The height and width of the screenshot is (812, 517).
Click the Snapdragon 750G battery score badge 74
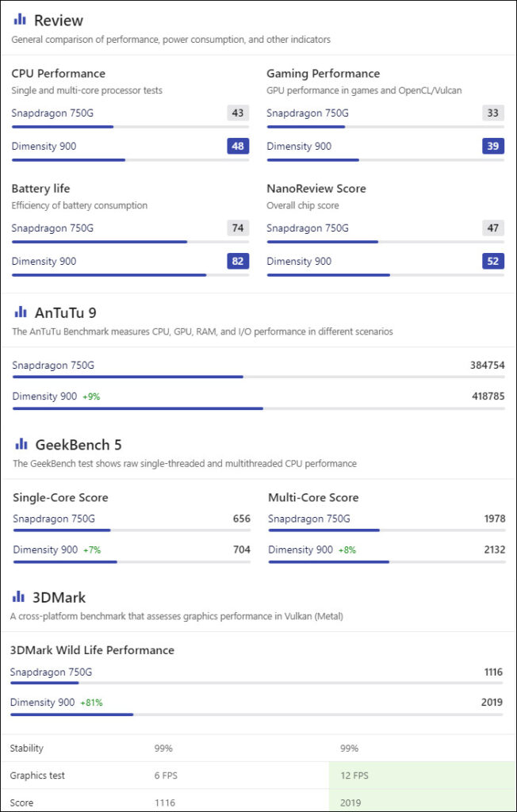click(x=238, y=228)
